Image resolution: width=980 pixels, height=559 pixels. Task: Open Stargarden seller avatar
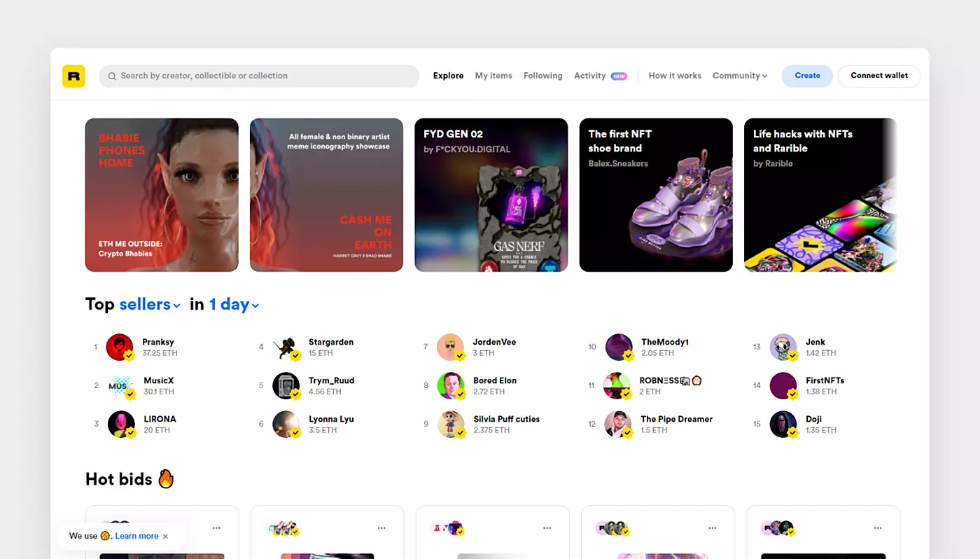(286, 347)
